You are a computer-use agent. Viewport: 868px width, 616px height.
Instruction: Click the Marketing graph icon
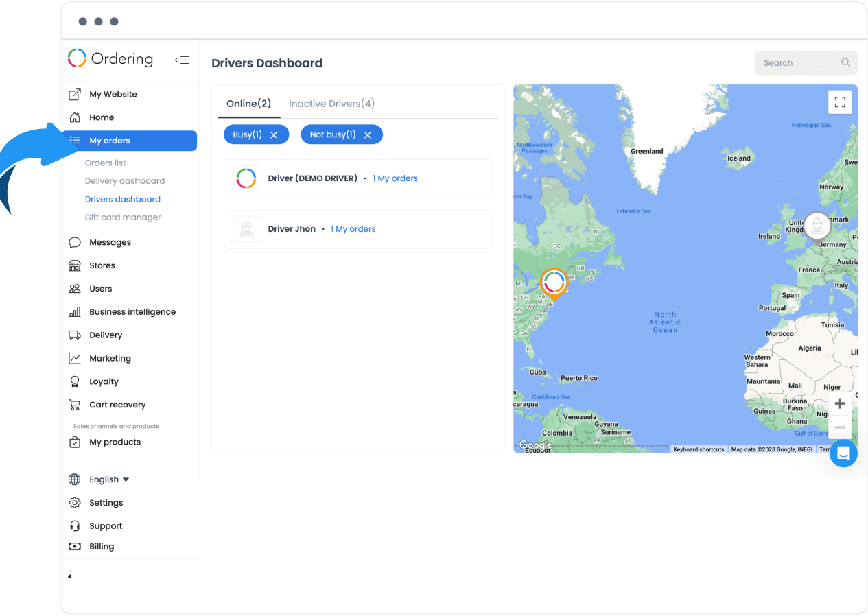click(x=75, y=358)
